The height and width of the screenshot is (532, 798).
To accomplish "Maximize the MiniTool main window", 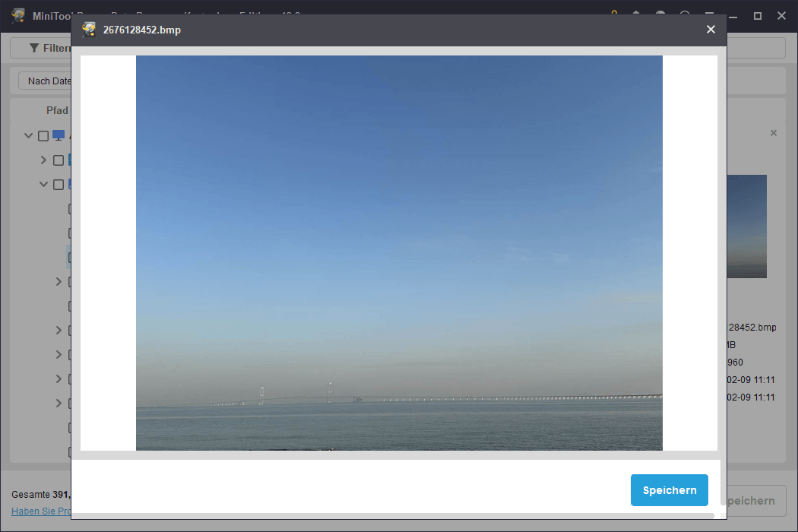I will [757, 16].
